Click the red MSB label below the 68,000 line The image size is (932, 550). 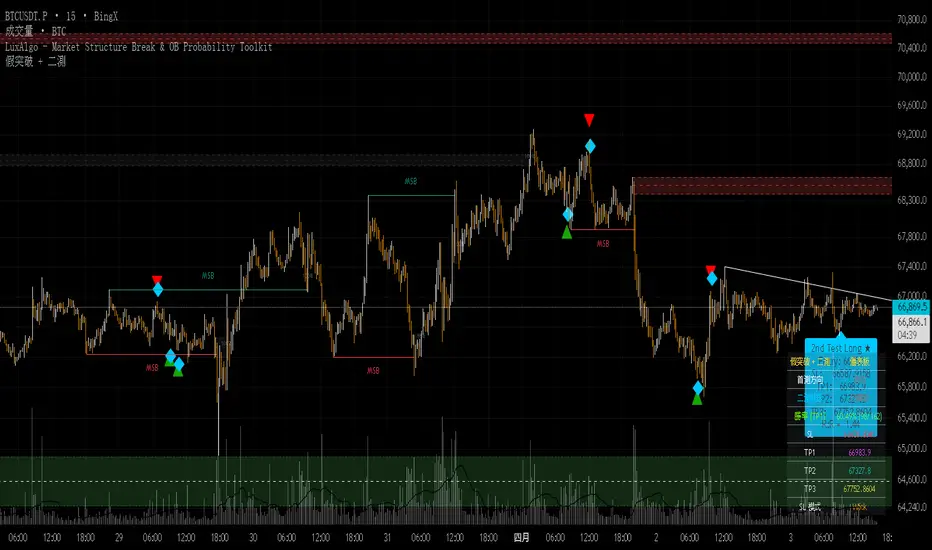(603, 244)
